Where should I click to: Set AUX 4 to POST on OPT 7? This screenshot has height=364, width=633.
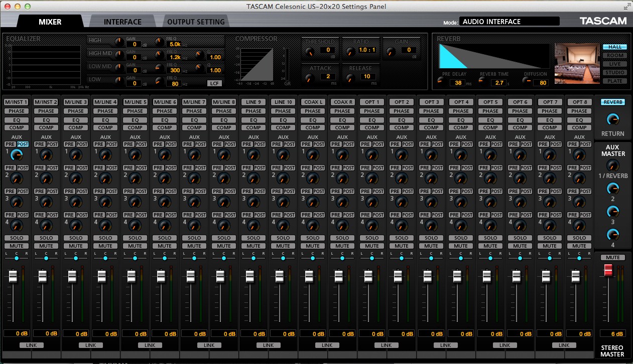pos(556,215)
